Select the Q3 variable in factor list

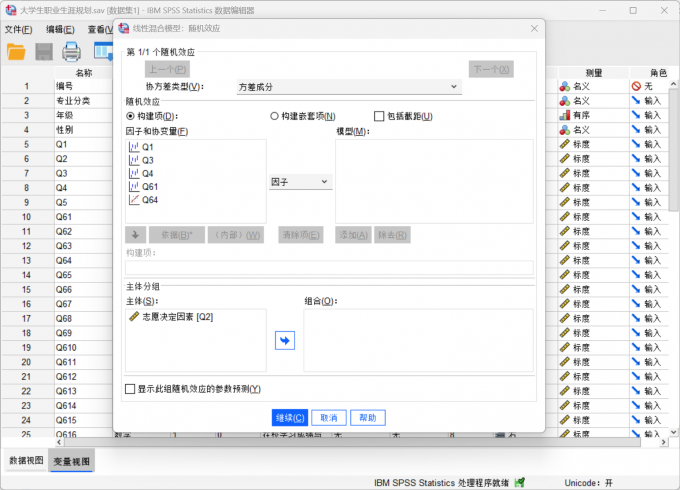pyautogui.click(x=141, y=160)
